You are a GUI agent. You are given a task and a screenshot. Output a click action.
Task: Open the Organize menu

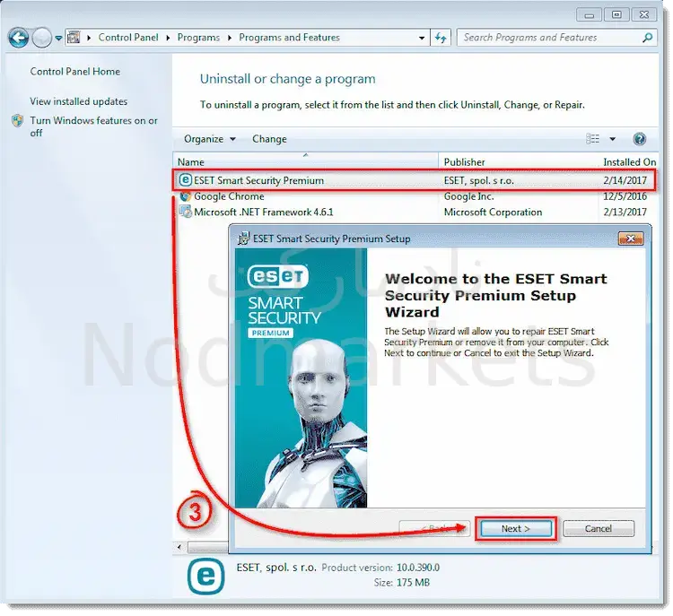pyautogui.click(x=209, y=139)
